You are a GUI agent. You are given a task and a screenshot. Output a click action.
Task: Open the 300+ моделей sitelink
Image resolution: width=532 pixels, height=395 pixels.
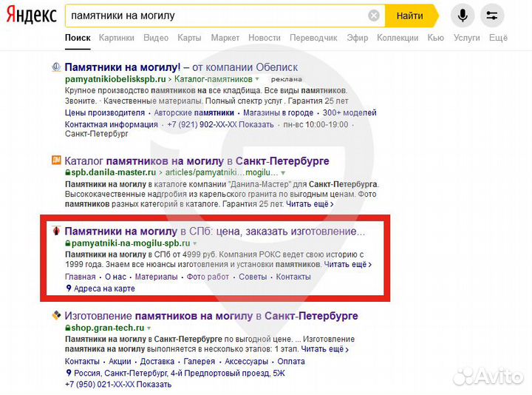[x=349, y=112]
